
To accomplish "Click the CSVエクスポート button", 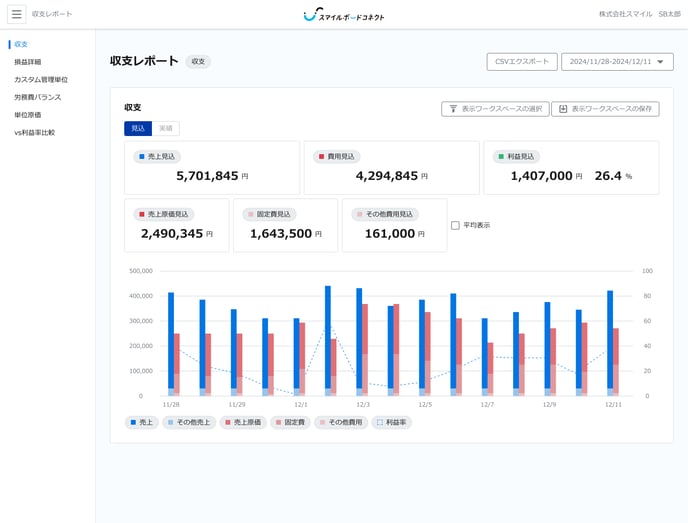I will pos(522,62).
